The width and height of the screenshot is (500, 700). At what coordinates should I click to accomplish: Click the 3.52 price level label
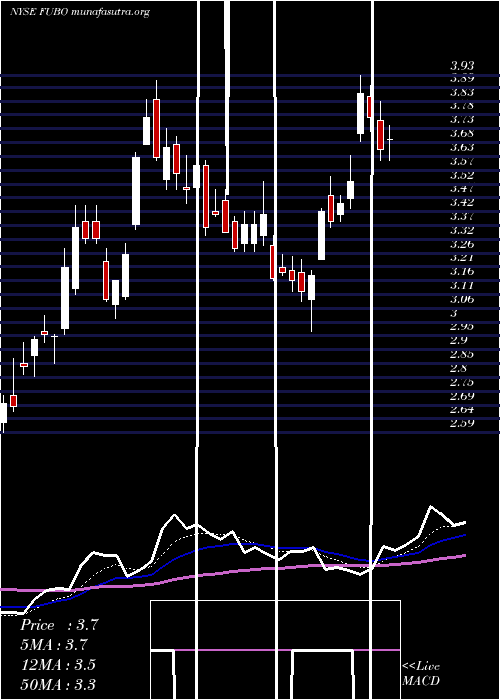[462, 175]
